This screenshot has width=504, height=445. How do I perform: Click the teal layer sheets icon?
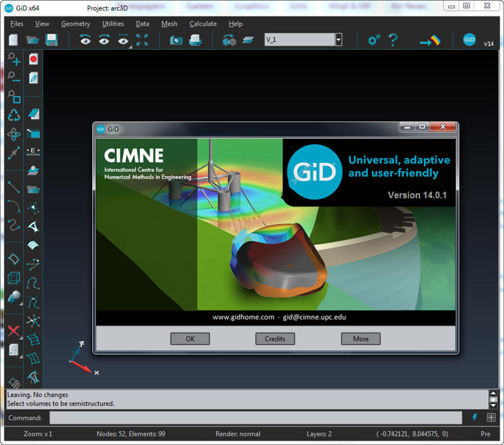(x=248, y=40)
